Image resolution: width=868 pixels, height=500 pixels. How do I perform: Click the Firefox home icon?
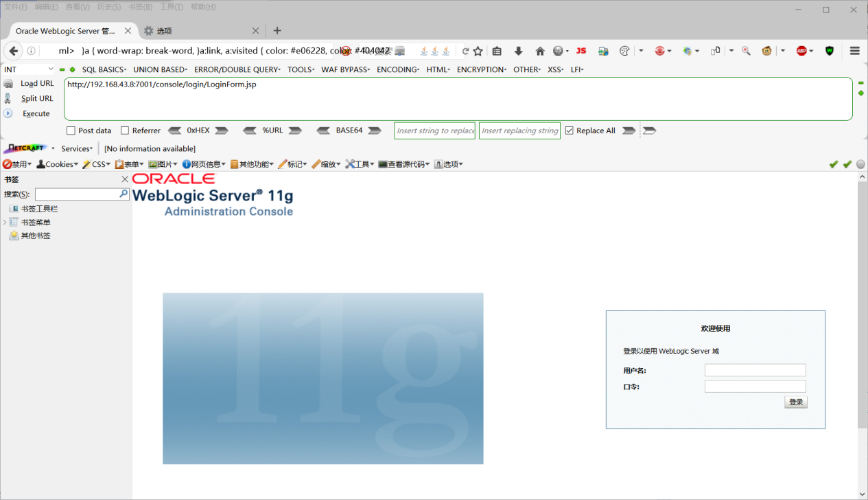[x=540, y=50]
